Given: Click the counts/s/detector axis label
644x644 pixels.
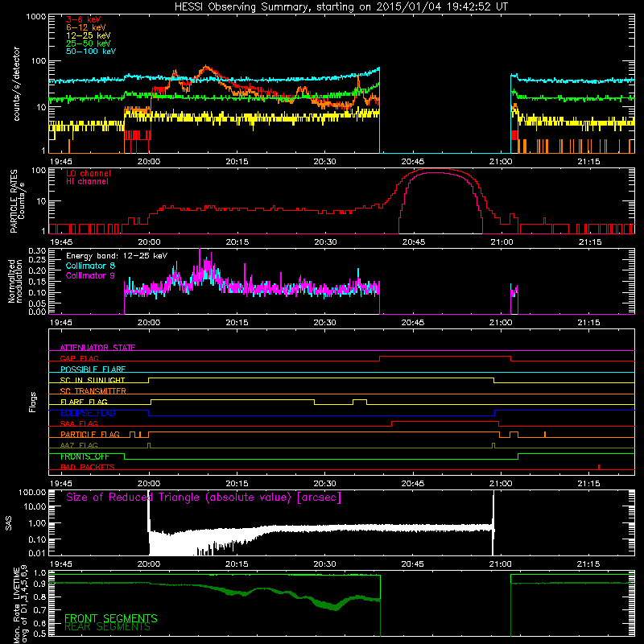Looking at the screenshot, I should tap(17, 84).
